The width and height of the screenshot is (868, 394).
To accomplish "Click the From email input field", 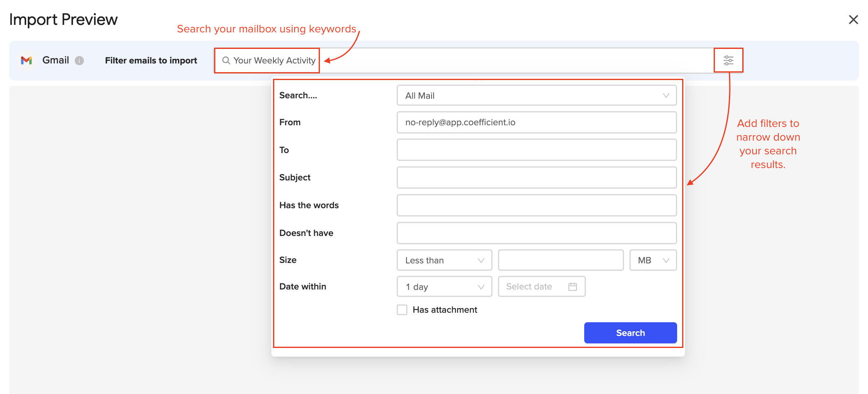I will (x=536, y=122).
